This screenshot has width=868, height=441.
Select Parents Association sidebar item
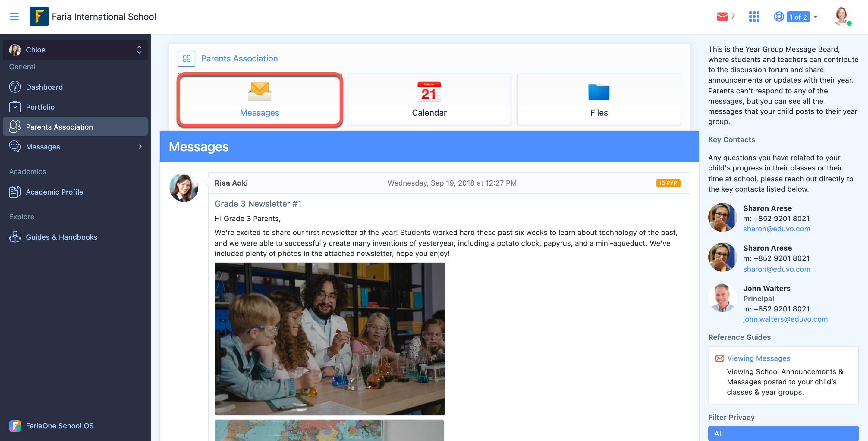tap(75, 127)
